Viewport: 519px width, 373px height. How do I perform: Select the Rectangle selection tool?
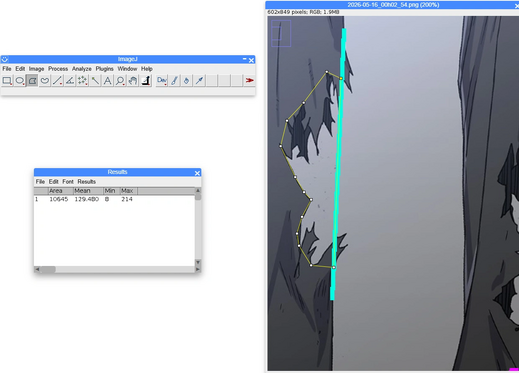point(7,81)
